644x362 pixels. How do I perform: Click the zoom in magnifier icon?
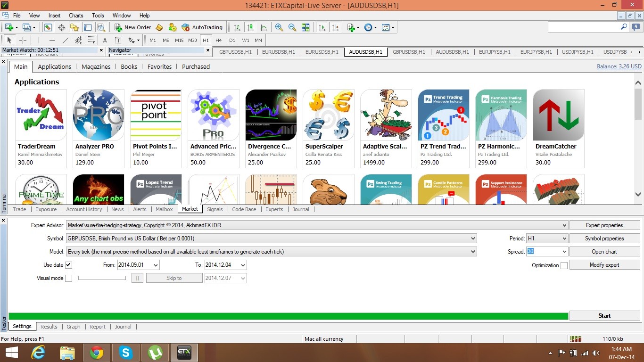[x=279, y=27]
